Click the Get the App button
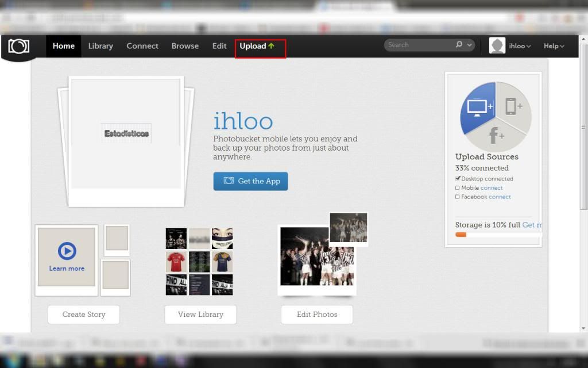588x368 pixels. (x=250, y=181)
